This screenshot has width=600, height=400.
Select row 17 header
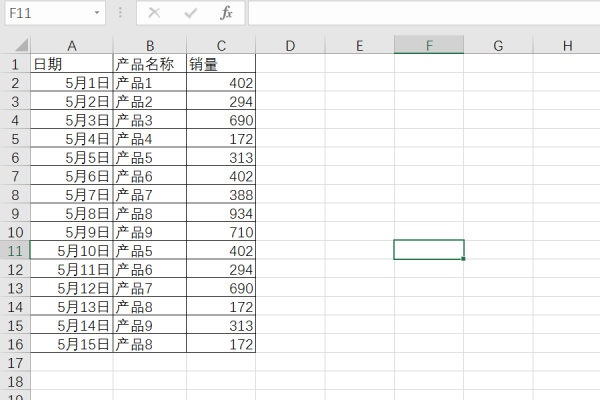coord(15,363)
